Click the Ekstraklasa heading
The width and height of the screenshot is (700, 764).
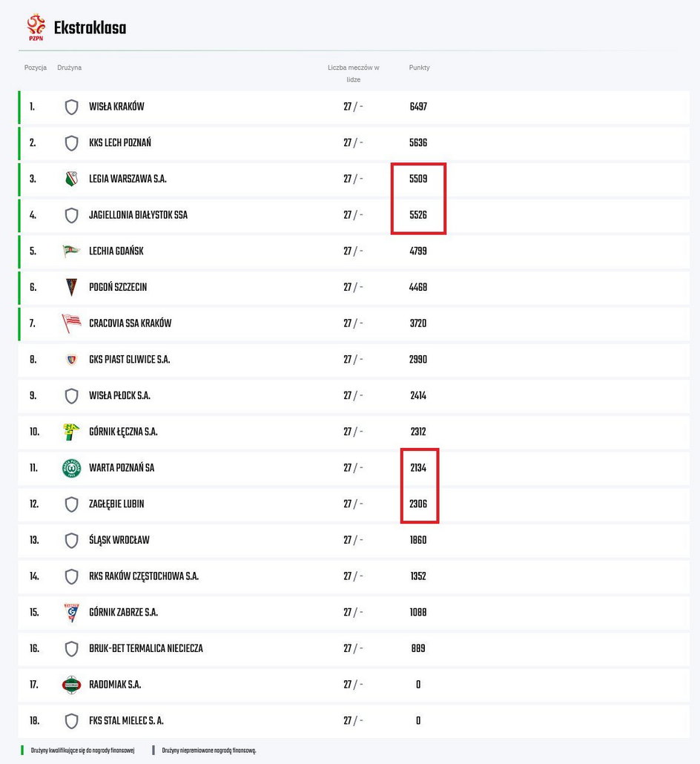[90, 27]
